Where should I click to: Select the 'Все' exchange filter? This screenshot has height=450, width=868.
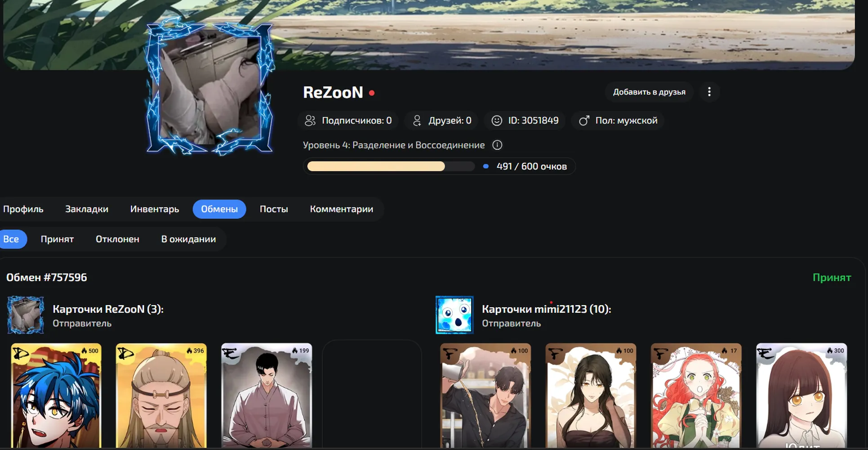[x=11, y=239]
